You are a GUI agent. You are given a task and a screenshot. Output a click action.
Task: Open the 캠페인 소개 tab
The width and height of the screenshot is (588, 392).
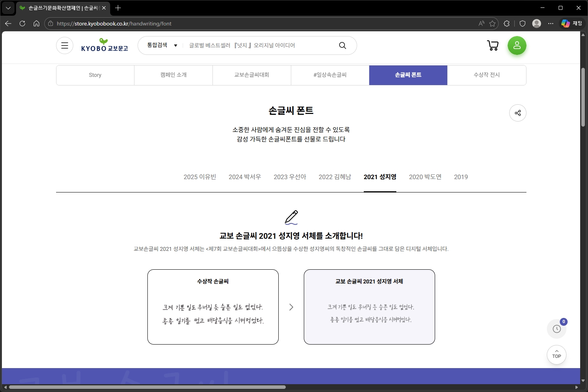(x=174, y=75)
